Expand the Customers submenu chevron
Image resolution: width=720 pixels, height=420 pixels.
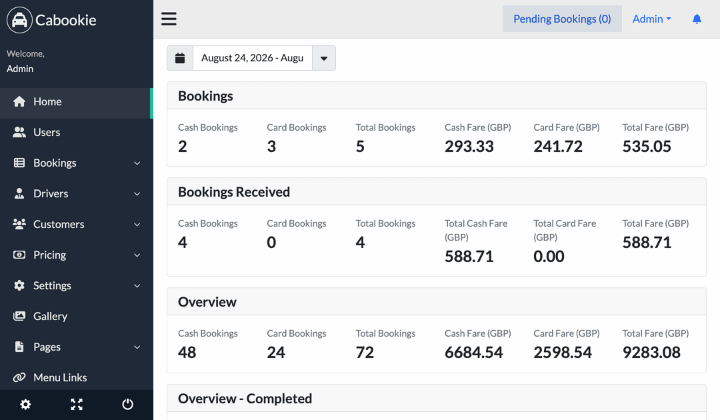(x=137, y=224)
